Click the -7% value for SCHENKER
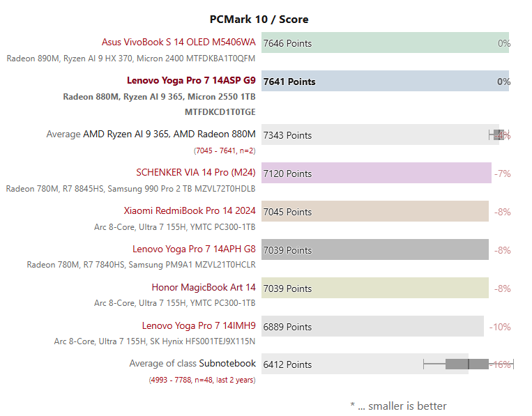 click(503, 174)
